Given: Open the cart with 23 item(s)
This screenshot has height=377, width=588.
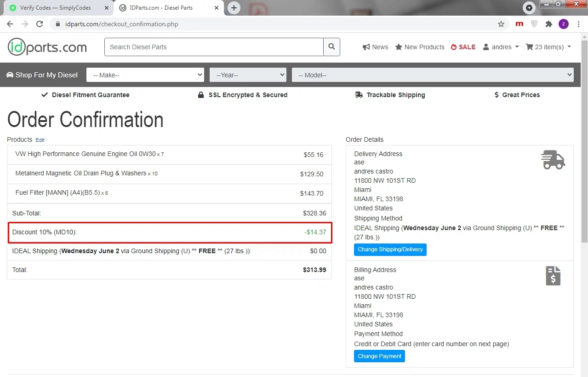Looking at the screenshot, I should 548,47.
